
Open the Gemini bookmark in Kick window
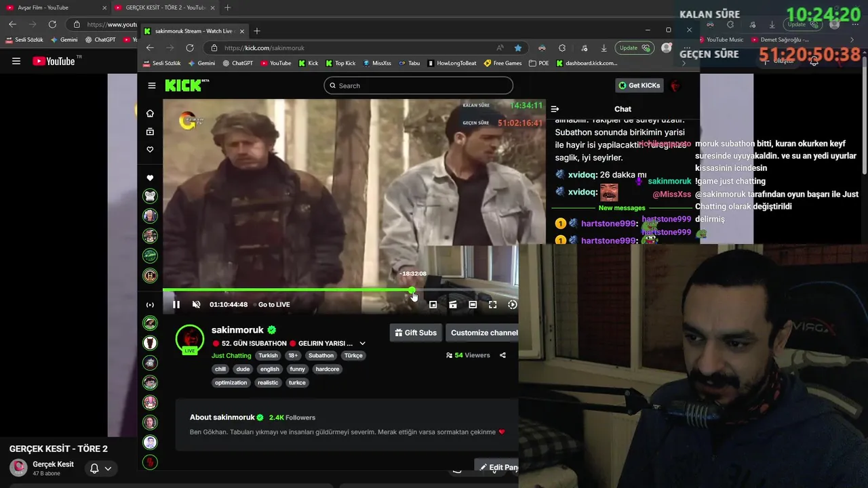point(201,63)
